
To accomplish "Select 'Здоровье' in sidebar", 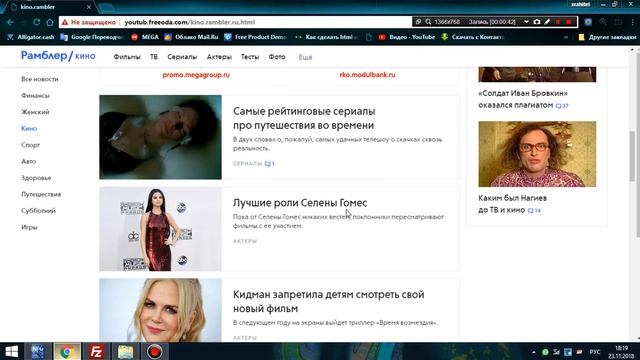I will point(36,178).
